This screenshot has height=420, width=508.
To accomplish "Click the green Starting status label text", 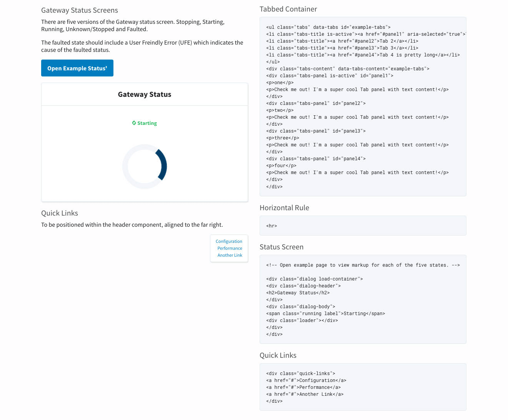I will (x=147, y=123).
